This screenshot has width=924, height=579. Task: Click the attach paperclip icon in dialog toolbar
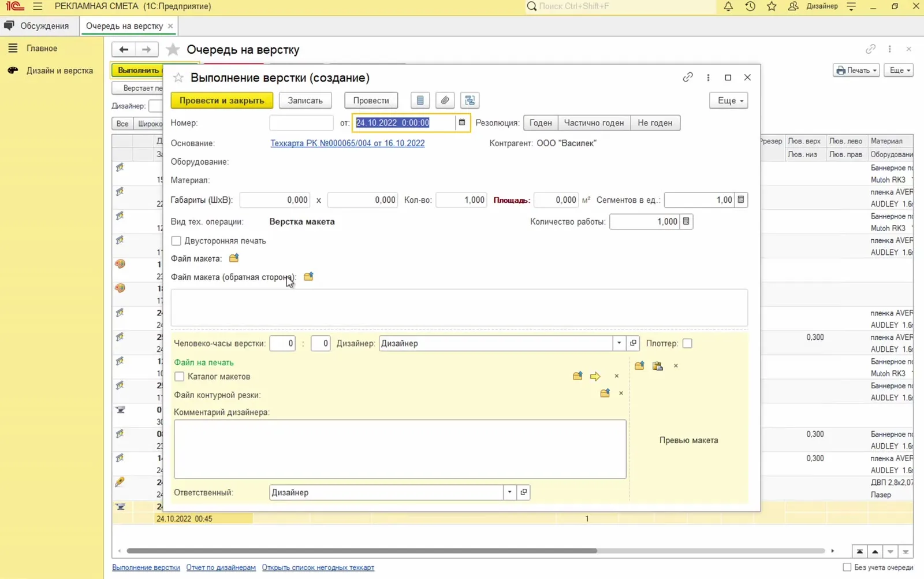point(445,101)
